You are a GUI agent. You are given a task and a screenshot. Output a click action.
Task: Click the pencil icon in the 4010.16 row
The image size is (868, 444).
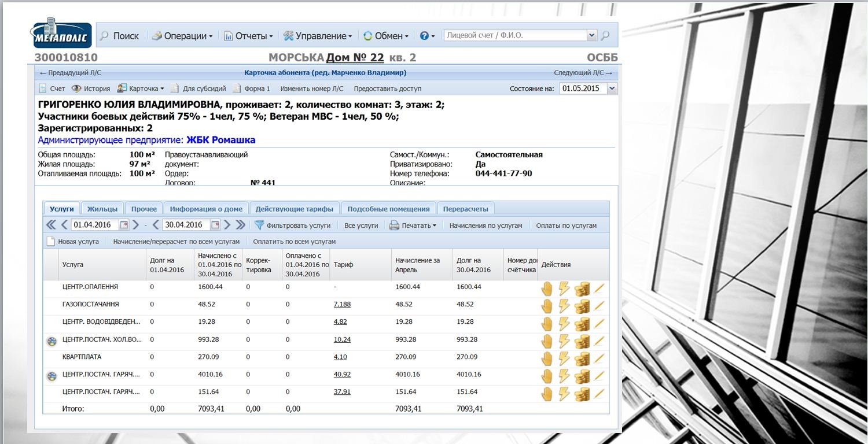click(599, 376)
